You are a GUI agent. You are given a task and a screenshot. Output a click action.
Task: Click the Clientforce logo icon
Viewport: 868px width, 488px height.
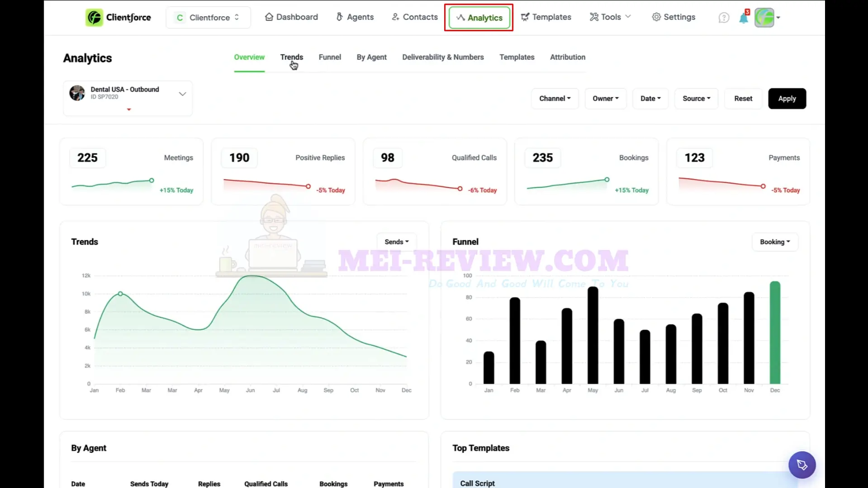pos(94,18)
